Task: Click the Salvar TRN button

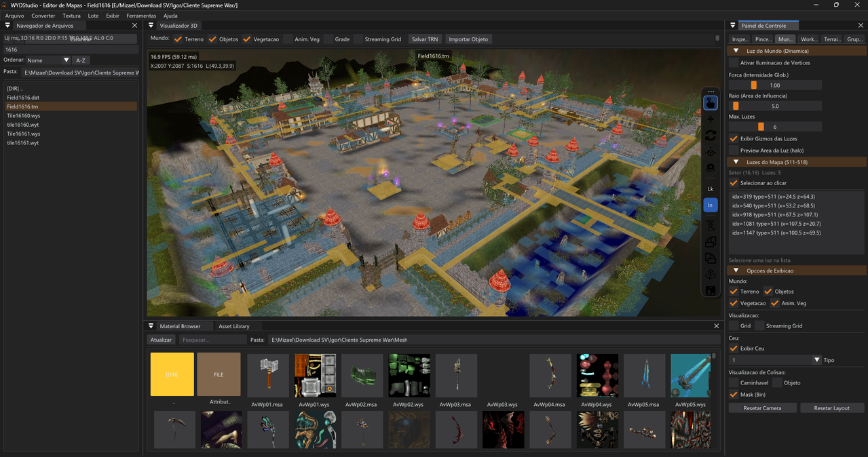Action: [425, 39]
